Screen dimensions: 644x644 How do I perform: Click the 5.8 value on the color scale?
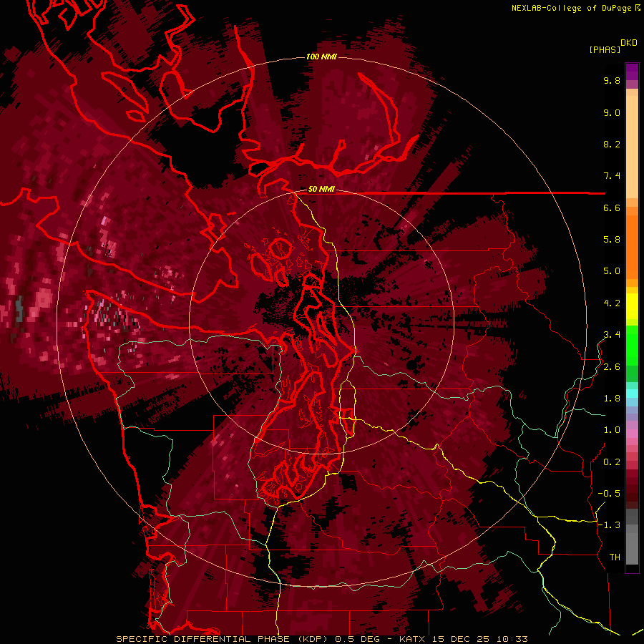coord(612,240)
